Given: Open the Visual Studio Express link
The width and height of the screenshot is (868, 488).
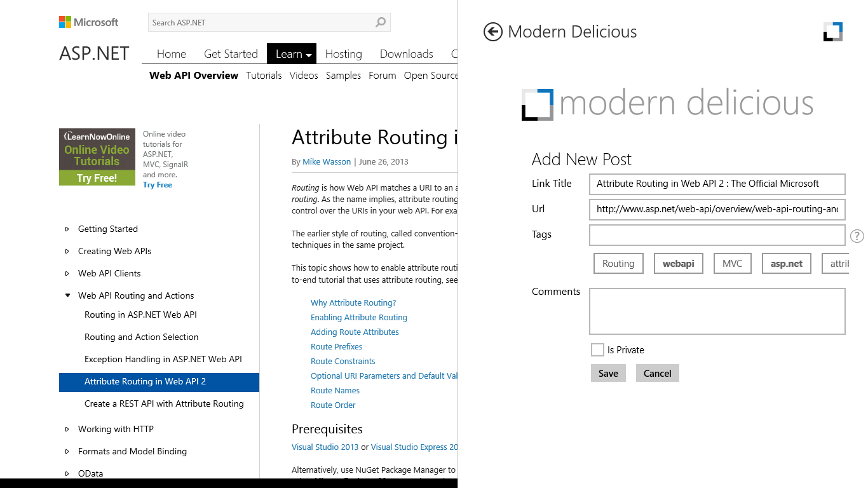Looking at the screenshot, I should [414, 447].
